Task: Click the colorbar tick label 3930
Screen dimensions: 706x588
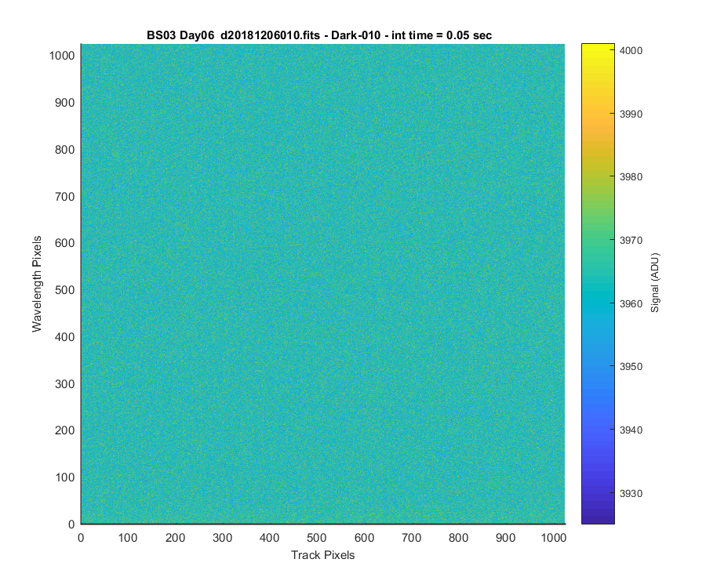Action: tap(631, 493)
